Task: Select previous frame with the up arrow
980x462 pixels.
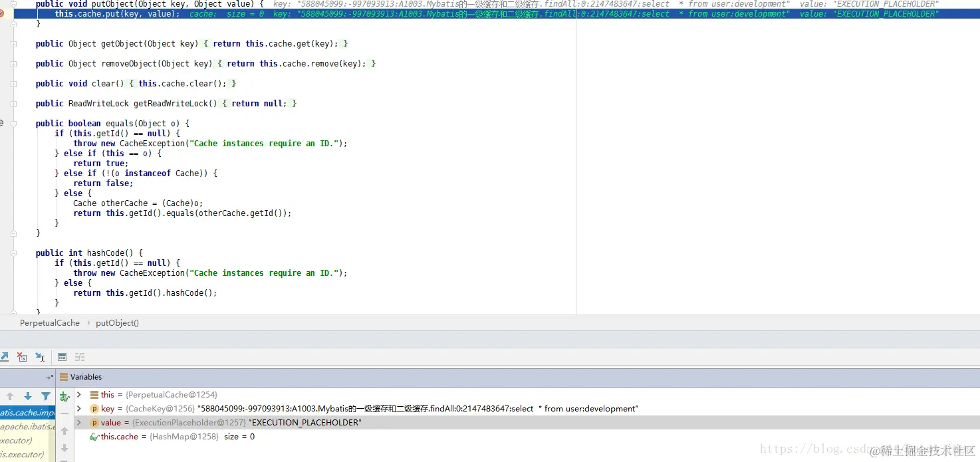Action: [x=10, y=396]
